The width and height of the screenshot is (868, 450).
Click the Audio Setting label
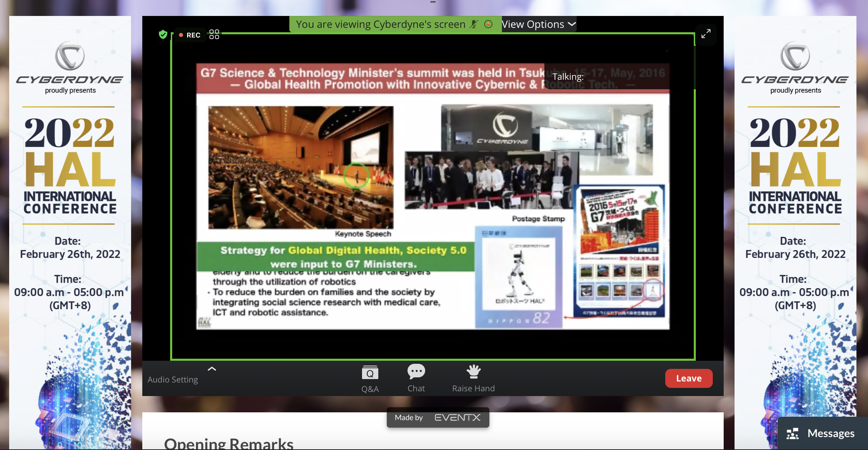pyautogui.click(x=173, y=379)
